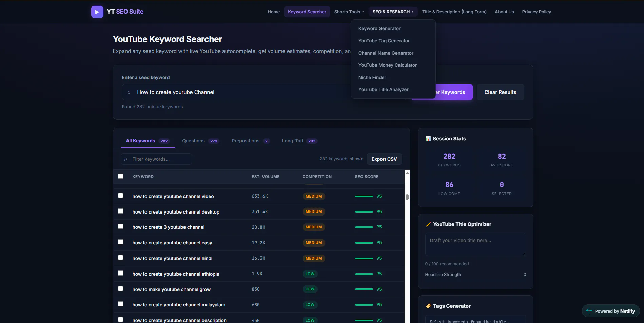Click the magnifier icon in Filter keywords box
The height and width of the screenshot is (323, 644).
point(126,159)
